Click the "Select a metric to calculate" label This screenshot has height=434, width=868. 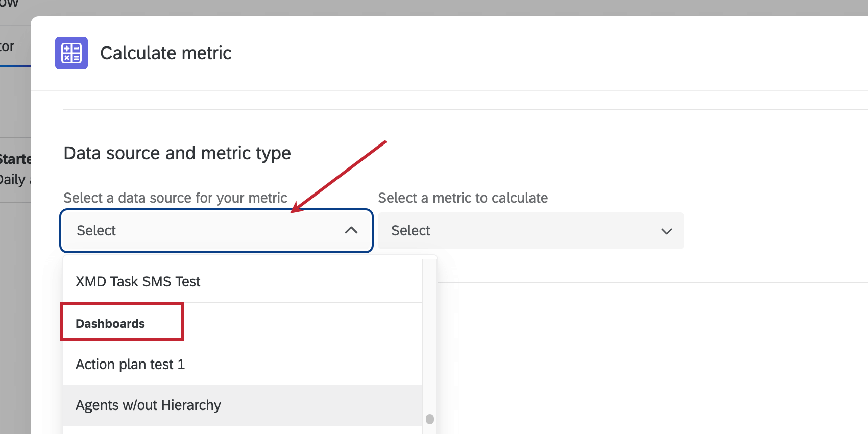(463, 198)
